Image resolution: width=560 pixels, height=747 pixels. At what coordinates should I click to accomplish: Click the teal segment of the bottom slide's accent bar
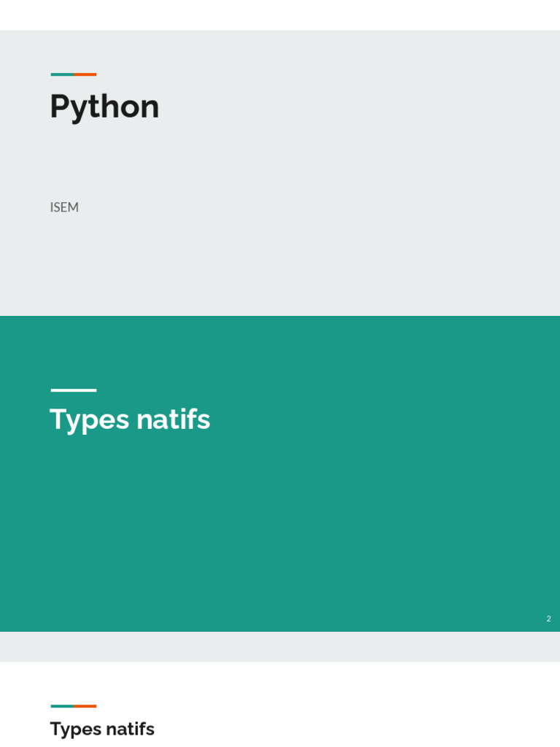coord(62,706)
